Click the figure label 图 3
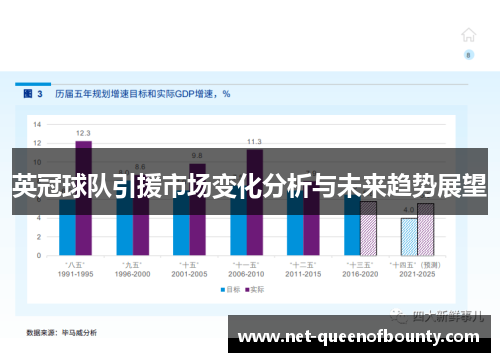Viewport: 500px width, 362px height. 33,94
